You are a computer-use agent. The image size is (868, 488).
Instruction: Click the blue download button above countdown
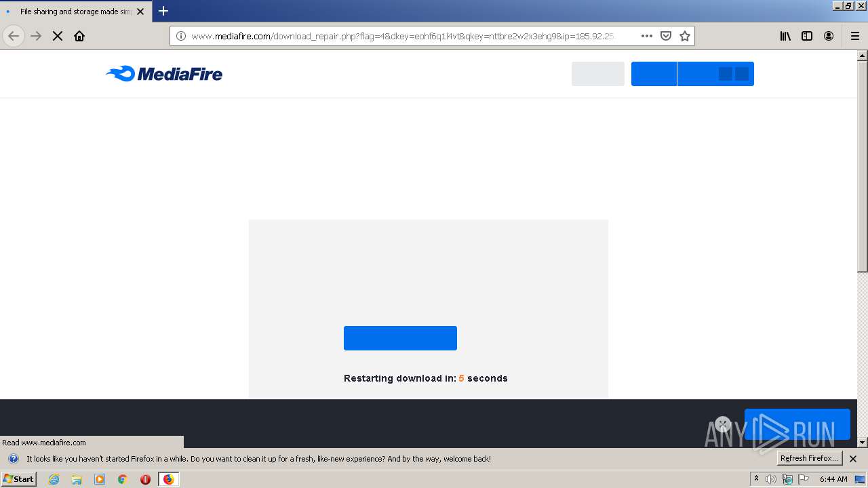click(400, 338)
